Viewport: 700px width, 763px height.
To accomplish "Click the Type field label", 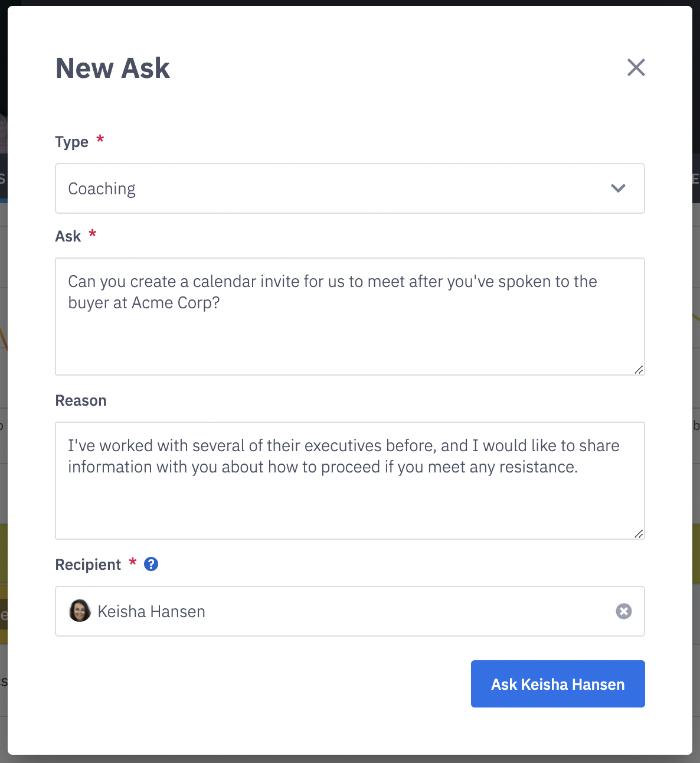I will click(x=72, y=142).
